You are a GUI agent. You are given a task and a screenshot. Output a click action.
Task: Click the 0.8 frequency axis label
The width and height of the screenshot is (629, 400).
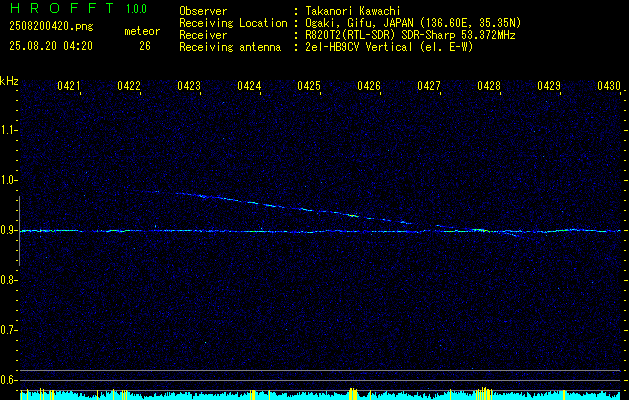point(8,280)
